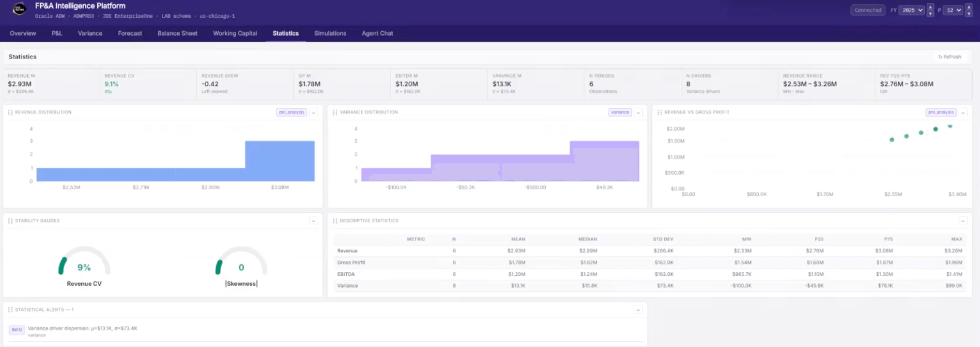Collapse the Stability Gauges panel

[x=313, y=221]
